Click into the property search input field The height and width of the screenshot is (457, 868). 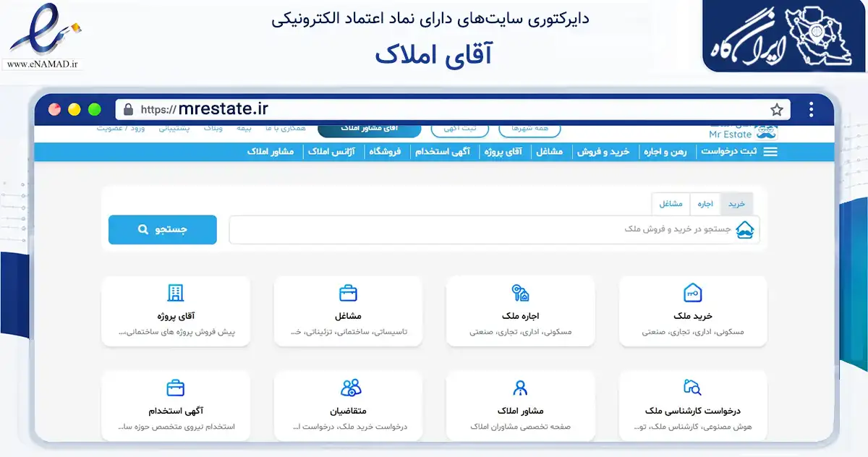[494, 230]
